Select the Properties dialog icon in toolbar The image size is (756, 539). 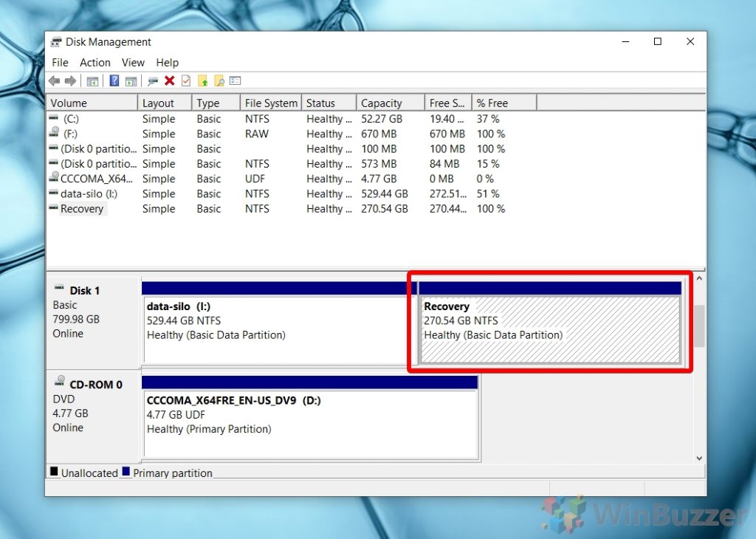235,80
